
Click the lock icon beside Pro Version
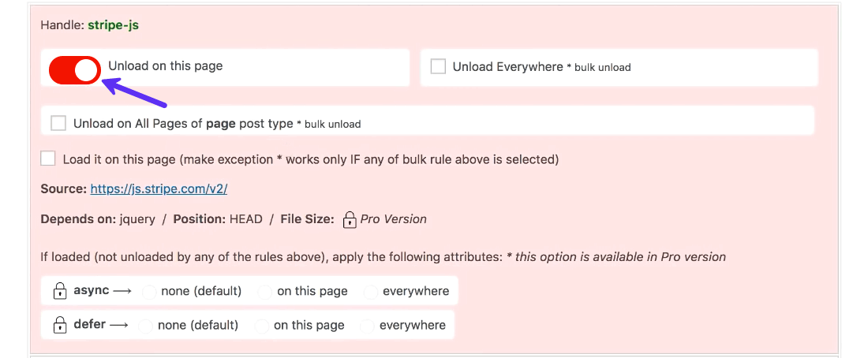click(350, 220)
